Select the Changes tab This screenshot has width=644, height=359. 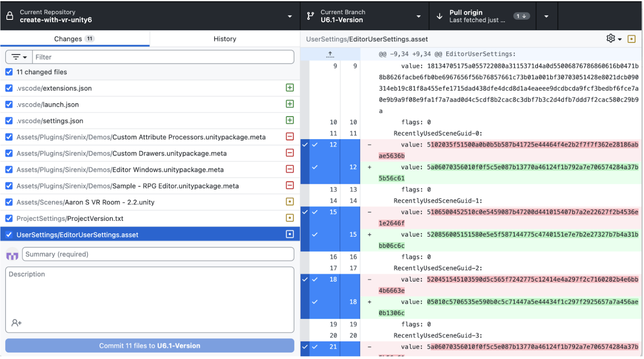coord(74,39)
